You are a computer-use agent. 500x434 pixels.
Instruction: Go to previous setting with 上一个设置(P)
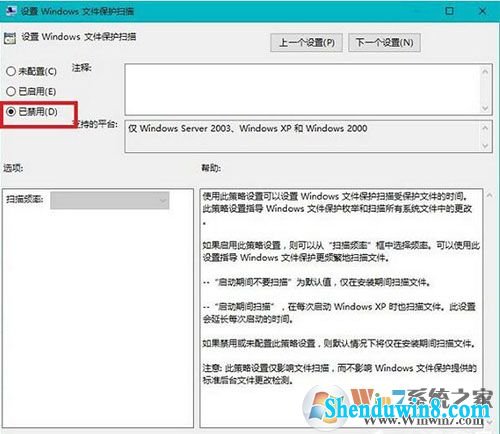[307, 43]
